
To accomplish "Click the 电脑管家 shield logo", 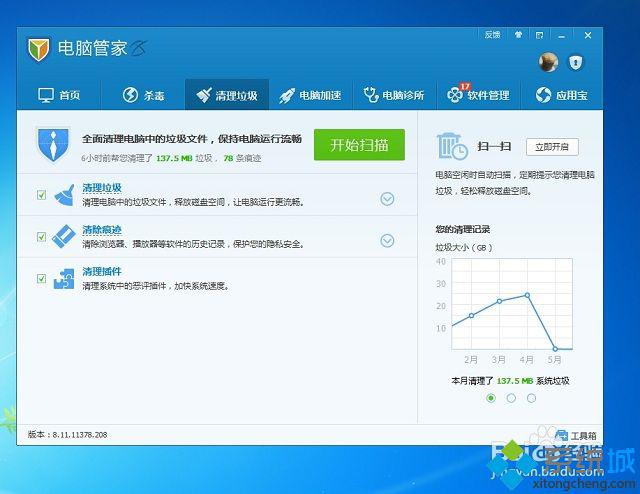I will pyautogui.click(x=38, y=50).
